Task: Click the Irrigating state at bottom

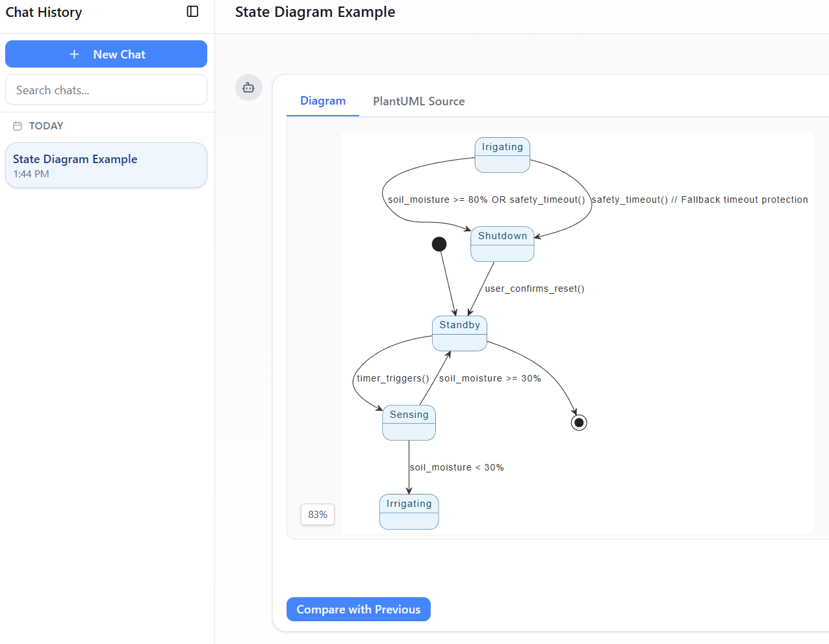Action: 409,511
